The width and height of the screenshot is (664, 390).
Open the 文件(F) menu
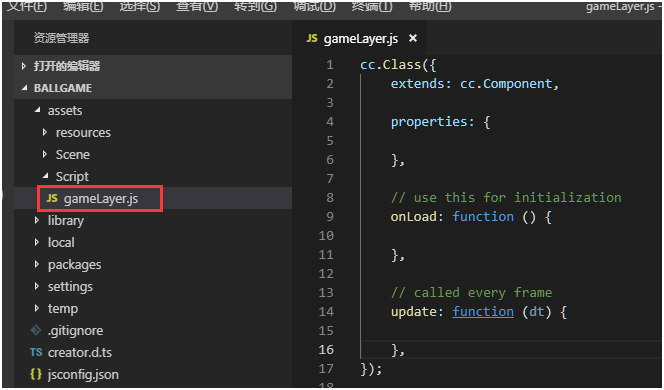click(28, 6)
